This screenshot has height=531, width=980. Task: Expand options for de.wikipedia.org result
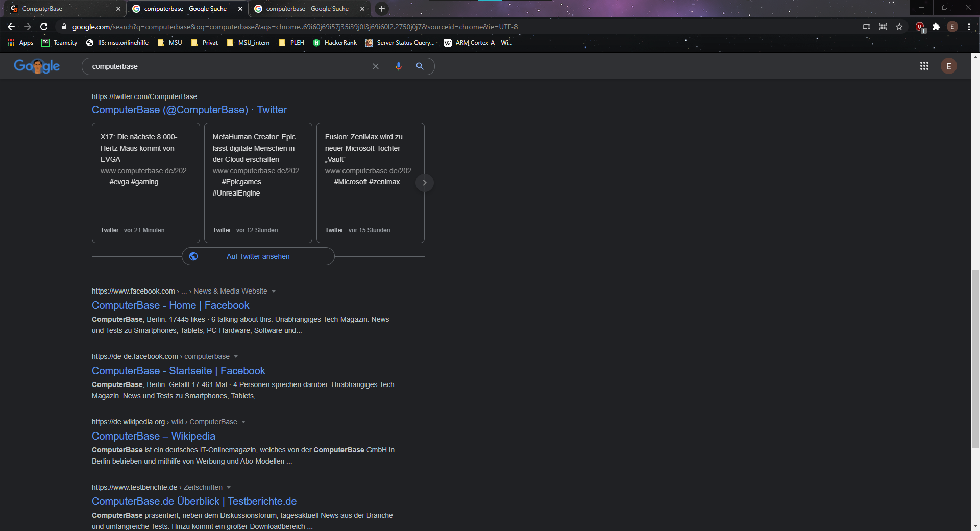[243, 422]
